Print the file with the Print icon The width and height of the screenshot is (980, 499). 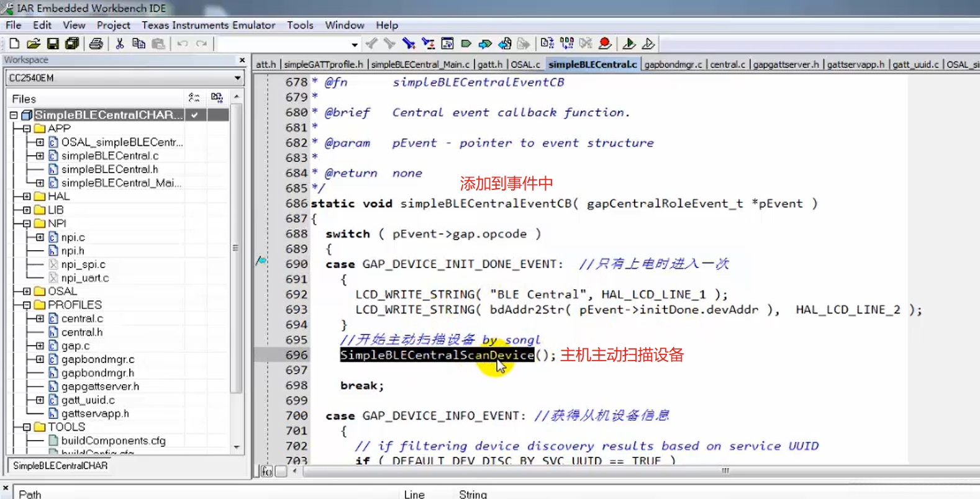(96, 43)
